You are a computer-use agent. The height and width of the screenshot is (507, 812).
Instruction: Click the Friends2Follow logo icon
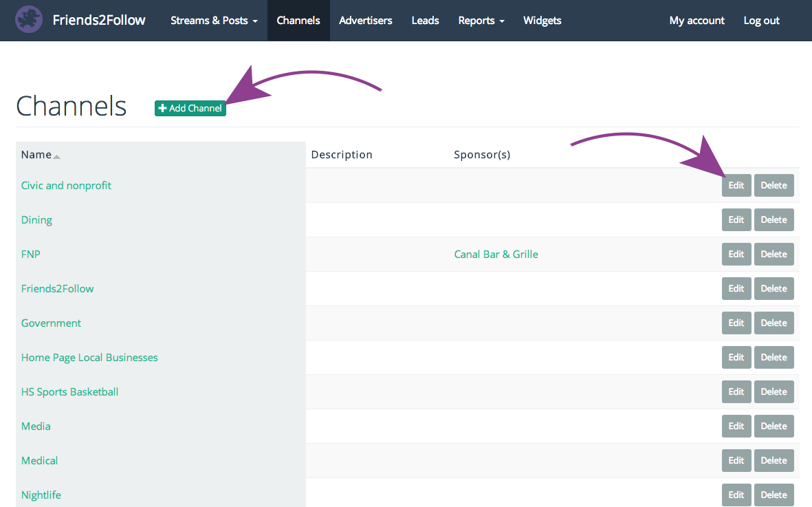coord(29,20)
